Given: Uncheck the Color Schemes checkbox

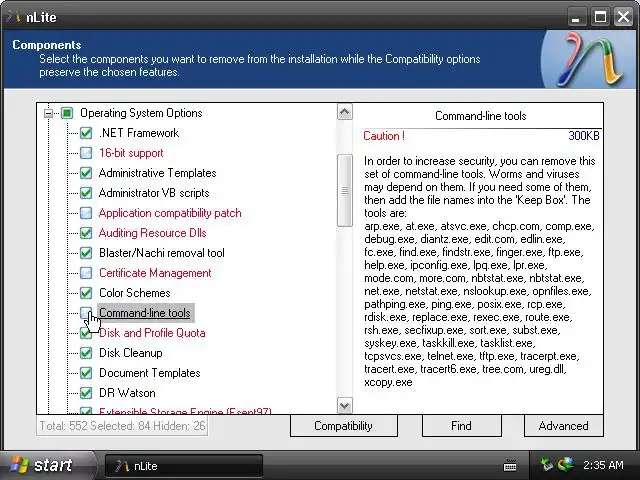Looking at the screenshot, I should [x=86, y=293].
